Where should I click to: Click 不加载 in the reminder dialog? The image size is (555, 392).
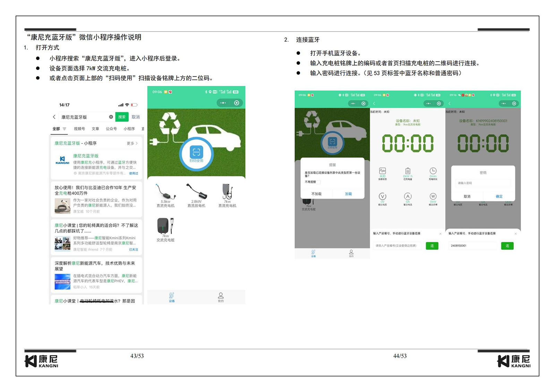point(316,194)
